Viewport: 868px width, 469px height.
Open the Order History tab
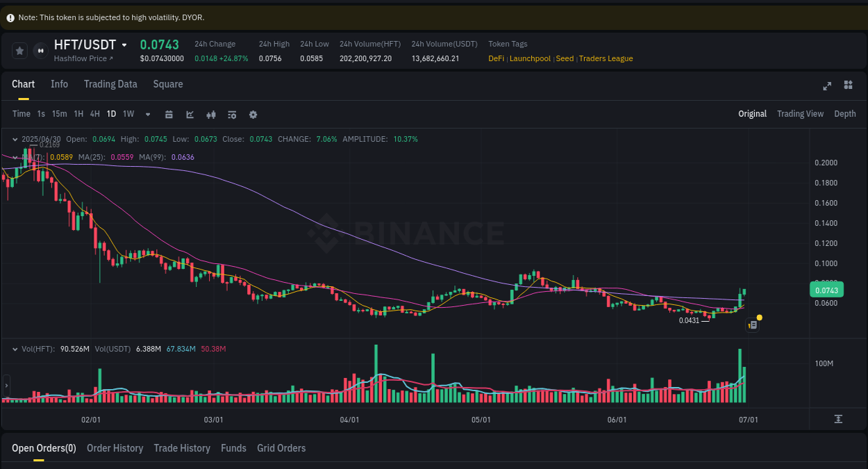click(x=115, y=448)
